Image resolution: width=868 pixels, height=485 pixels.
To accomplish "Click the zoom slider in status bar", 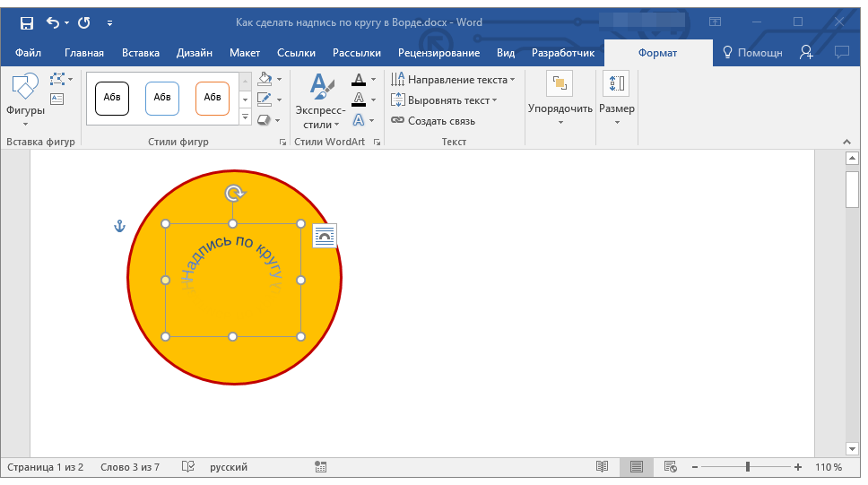I will click(x=748, y=467).
